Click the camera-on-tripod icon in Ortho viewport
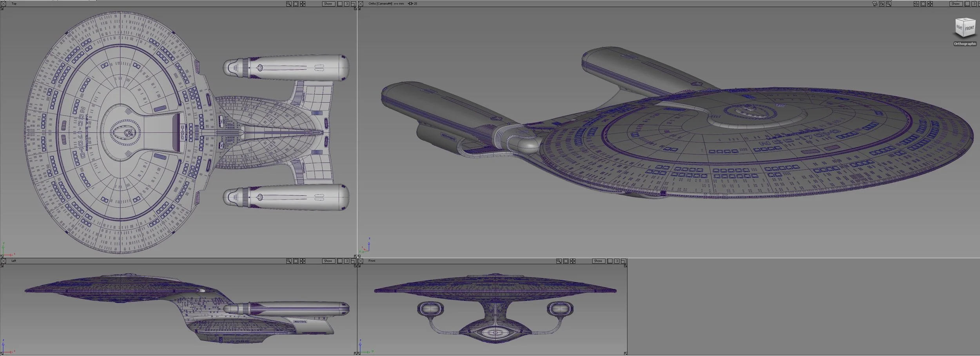Image resolution: width=980 pixels, height=356 pixels. [x=875, y=4]
